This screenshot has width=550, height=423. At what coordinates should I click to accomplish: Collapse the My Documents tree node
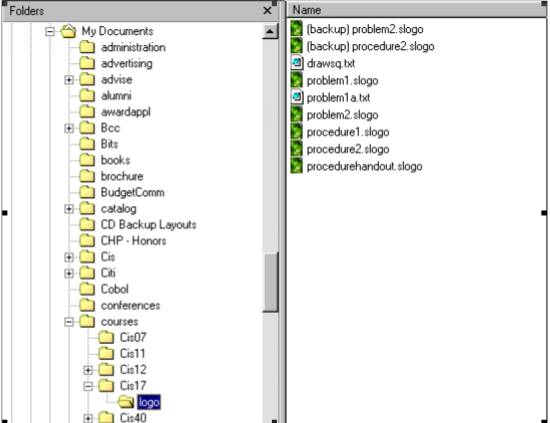[50, 32]
